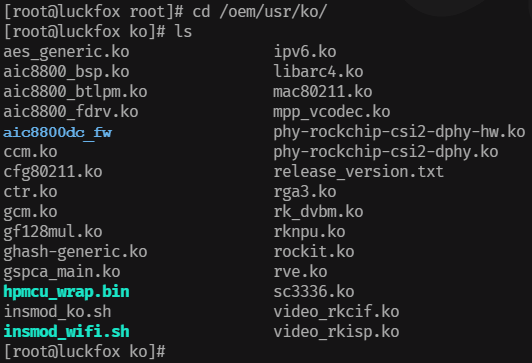Select the hpmcu_wrap.bin file name
Image resolution: width=532 pixels, height=363 pixels.
(x=66, y=292)
